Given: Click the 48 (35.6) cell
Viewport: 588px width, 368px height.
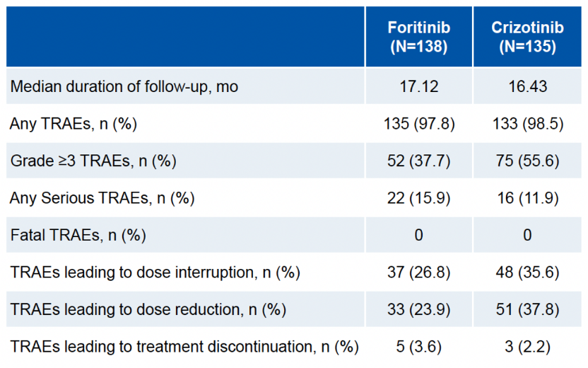Looking at the screenshot, I should [527, 273].
